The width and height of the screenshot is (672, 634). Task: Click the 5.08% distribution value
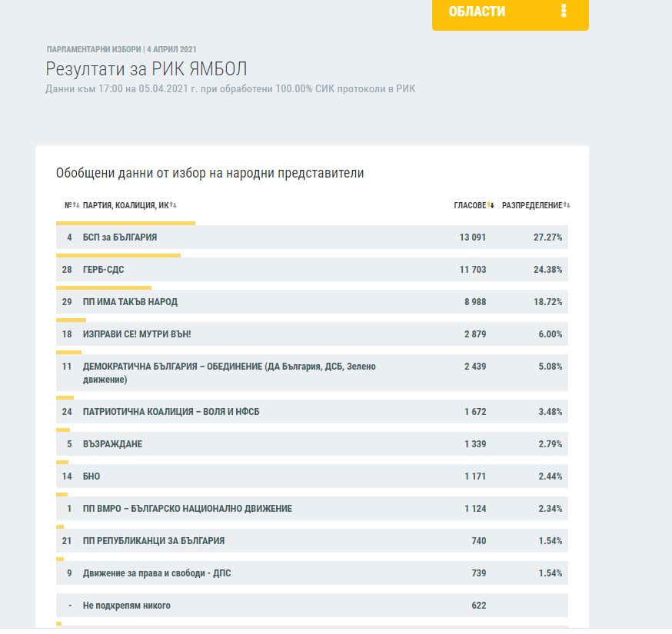(x=551, y=367)
